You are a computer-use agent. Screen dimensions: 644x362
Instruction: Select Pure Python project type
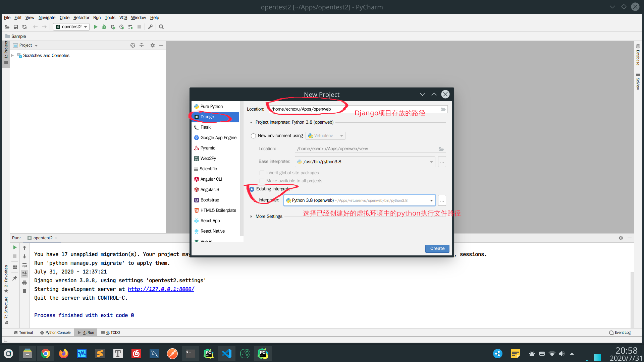pyautogui.click(x=215, y=107)
